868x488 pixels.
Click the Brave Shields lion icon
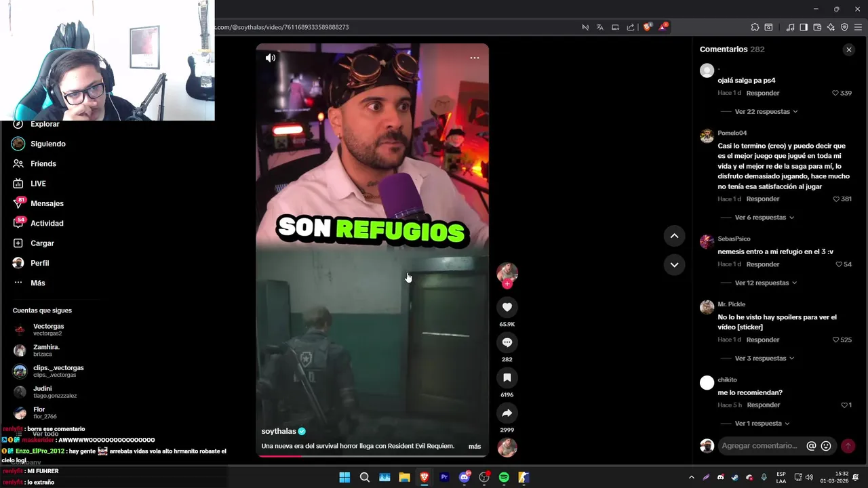pyautogui.click(x=647, y=27)
